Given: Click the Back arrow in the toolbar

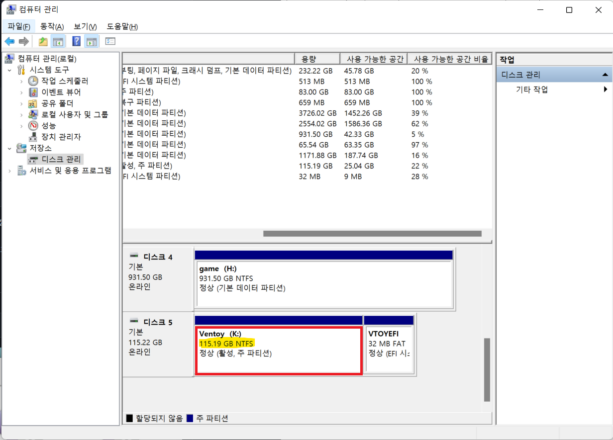Looking at the screenshot, I should pyautogui.click(x=9, y=41).
